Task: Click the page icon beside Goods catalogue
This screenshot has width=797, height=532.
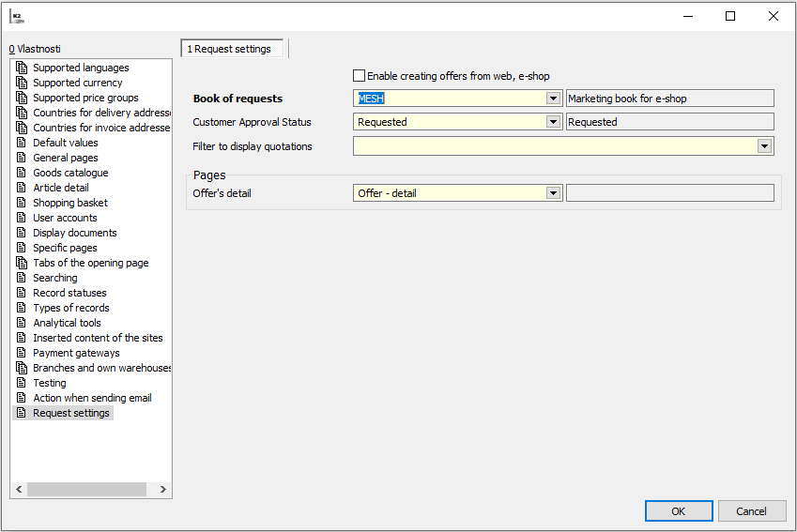Action: coord(22,173)
